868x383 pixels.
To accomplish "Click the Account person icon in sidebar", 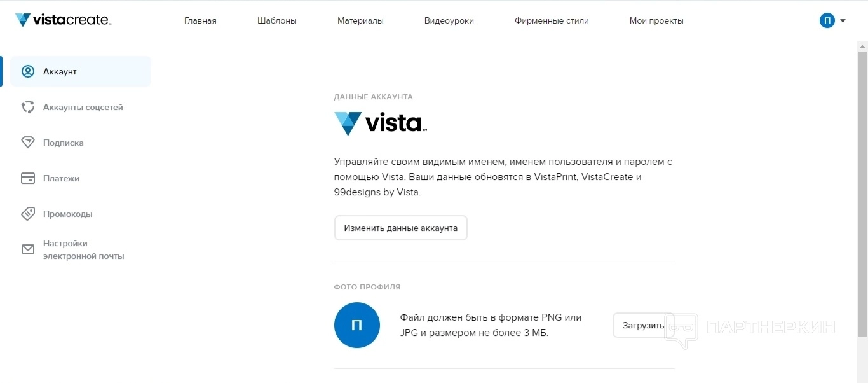I will click(x=28, y=71).
